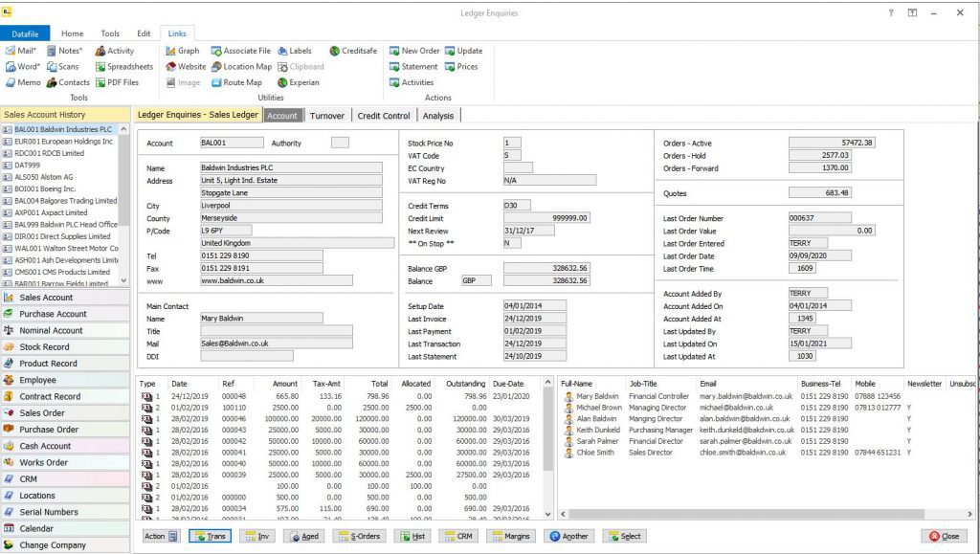Viewport: 980px width, 554px height.
Task: Run a Creditsafe check
Action: 353,51
